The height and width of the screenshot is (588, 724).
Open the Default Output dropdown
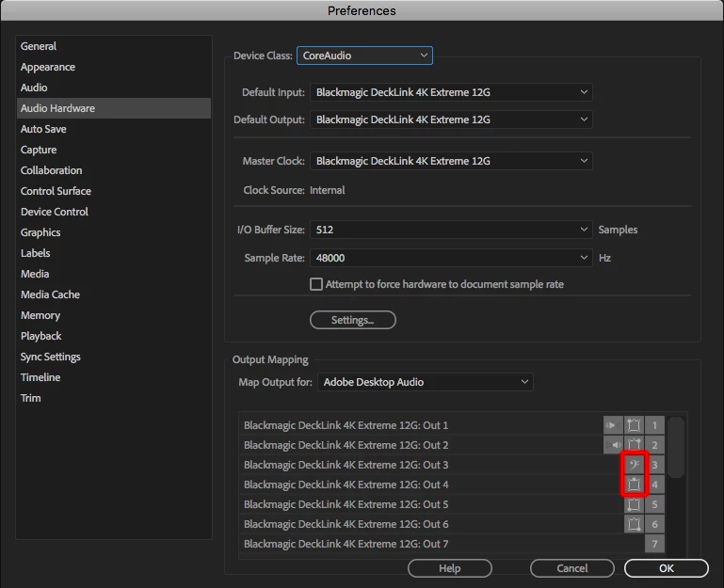451,119
